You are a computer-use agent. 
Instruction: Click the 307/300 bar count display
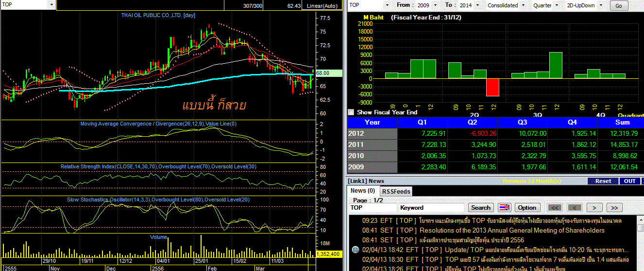(252, 6)
